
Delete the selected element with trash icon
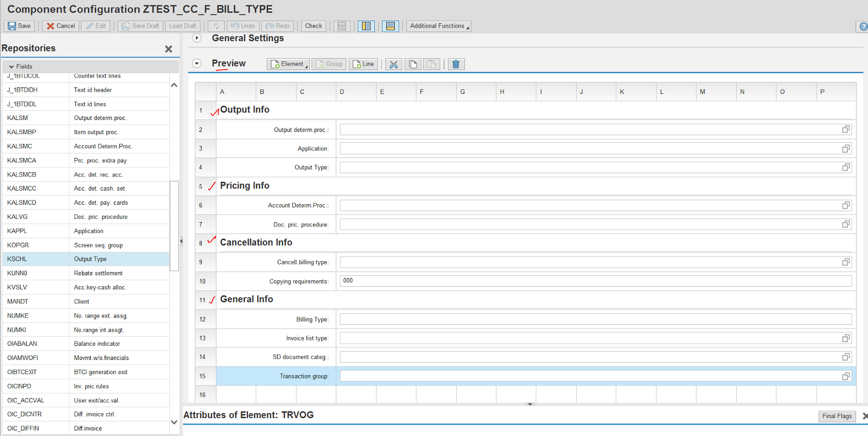click(x=456, y=64)
